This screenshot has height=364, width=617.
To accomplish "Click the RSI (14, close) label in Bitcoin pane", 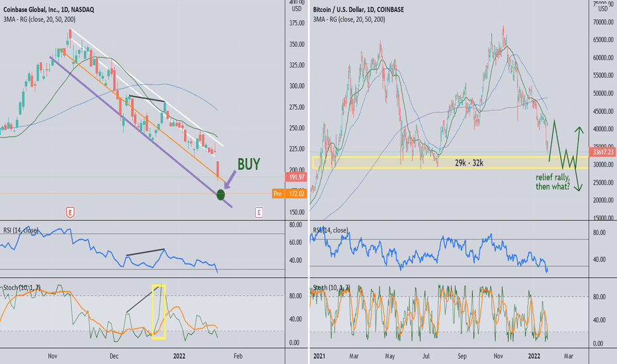I will pyautogui.click(x=330, y=230).
